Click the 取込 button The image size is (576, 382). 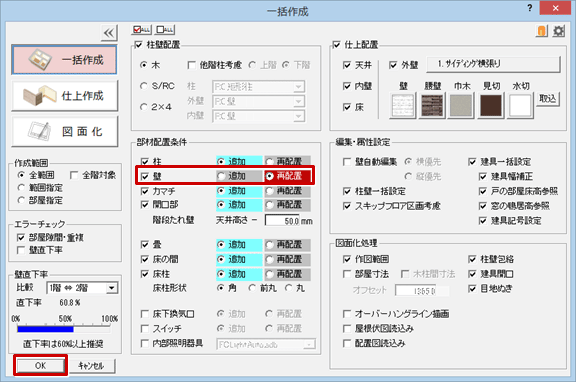click(548, 99)
